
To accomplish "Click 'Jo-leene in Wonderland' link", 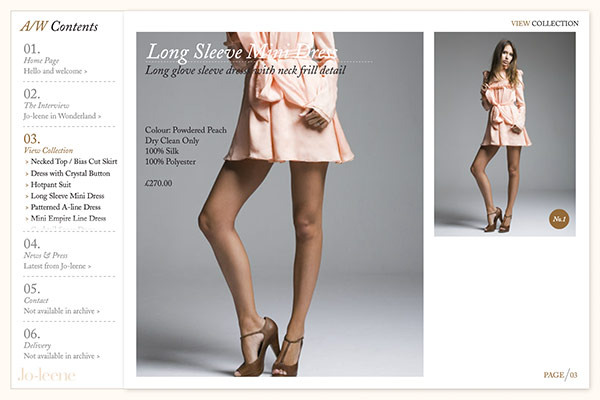I will (62, 116).
